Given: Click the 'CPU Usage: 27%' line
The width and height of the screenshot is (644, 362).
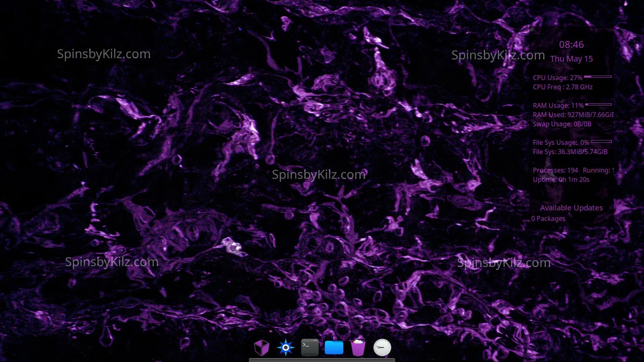Looking at the screenshot, I should coord(557,78).
